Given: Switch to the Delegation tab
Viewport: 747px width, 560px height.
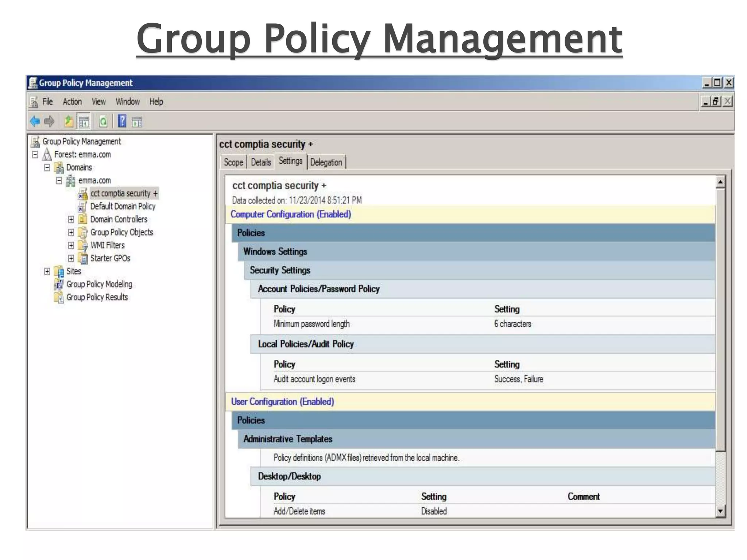Looking at the screenshot, I should tap(326, 162).
